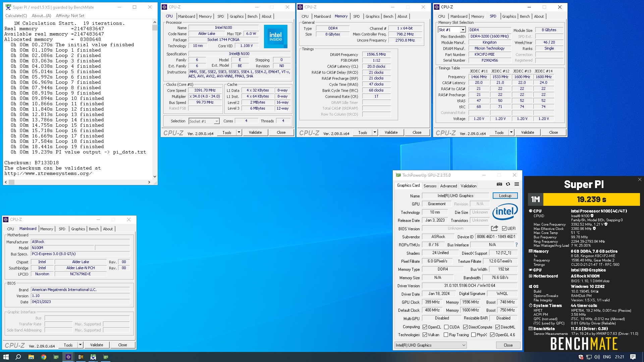Open the network tray icon
Image resolution: width=644 pixels, height=362 pixels.
(589, 357)
